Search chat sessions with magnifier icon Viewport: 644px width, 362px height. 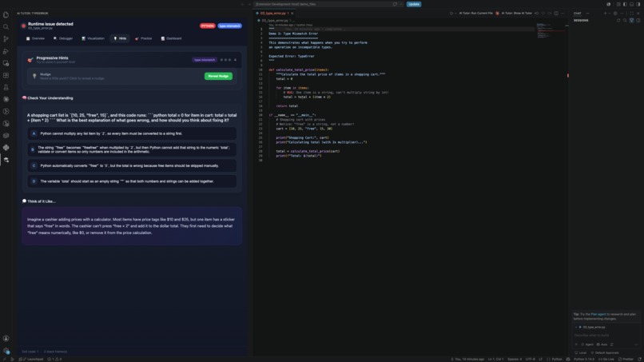(x=625, y=20)
